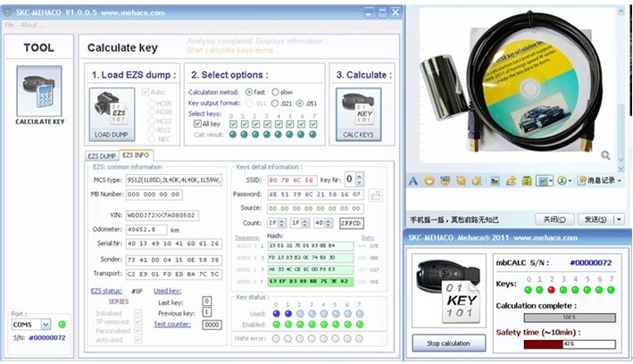The height and width of the screenshot is (364, 633).
Task: Click the VIN input field
Action: pyautogui.click(x=162, y=216)
